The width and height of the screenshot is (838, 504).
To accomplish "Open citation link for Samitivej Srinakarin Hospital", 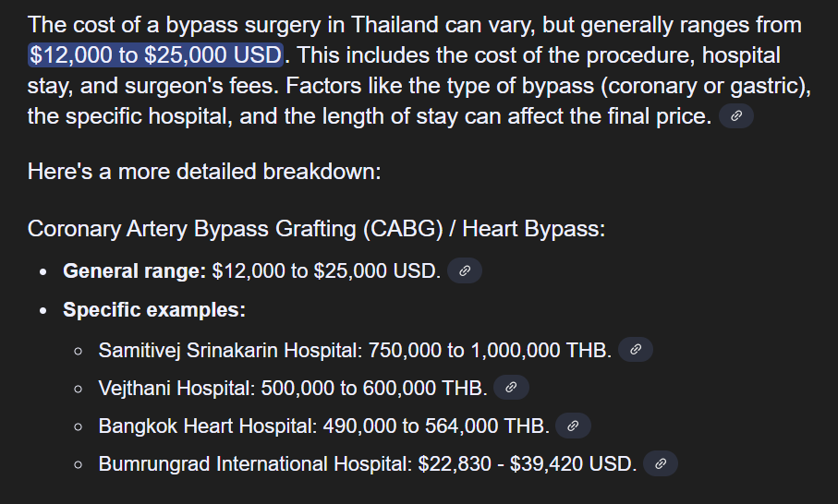I will click(x=636, y=350).
